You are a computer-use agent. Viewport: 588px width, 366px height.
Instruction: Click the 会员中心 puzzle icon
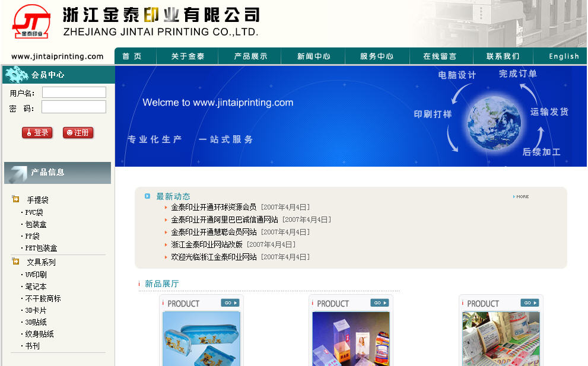pyautogui.click(x=16, y=74)
